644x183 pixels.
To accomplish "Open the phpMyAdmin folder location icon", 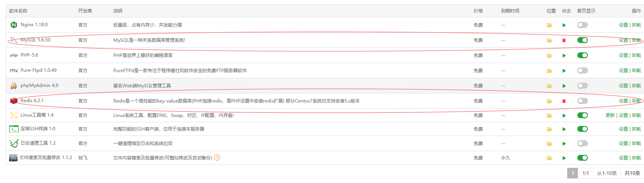I will point(549,86).
